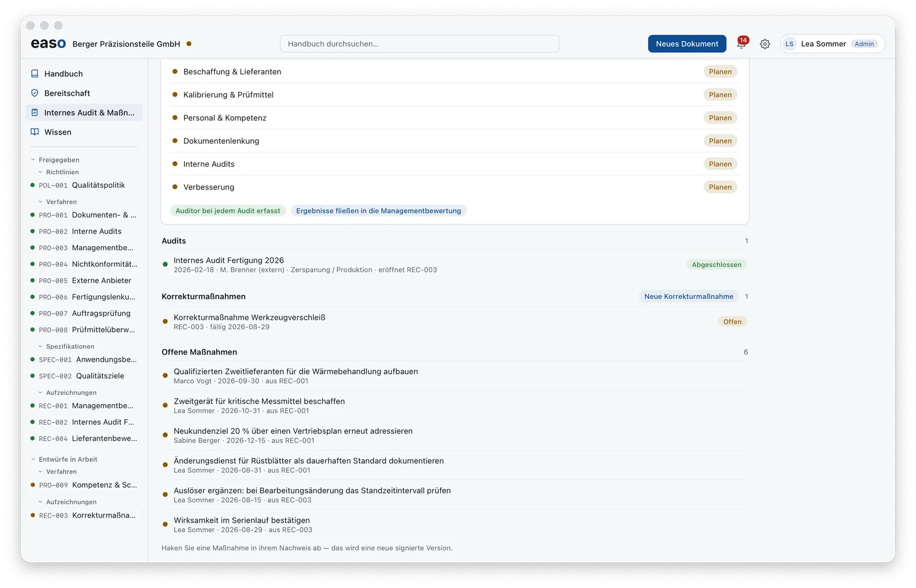Image resolution: width=916 pixels, height=588 pixels.
Task: Click Ergebnisse fließen in die Managementbewertung tag
Action: click(x=378, y=211)
